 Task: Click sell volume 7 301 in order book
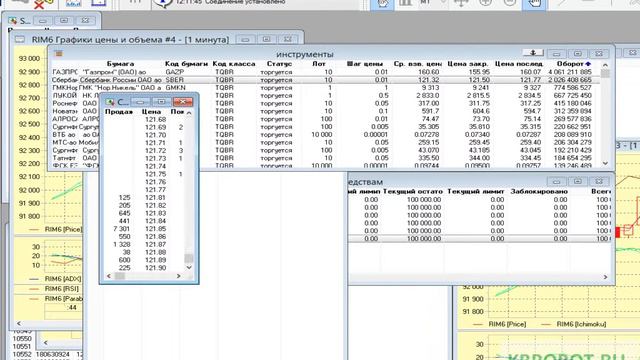tap(122, 229)
